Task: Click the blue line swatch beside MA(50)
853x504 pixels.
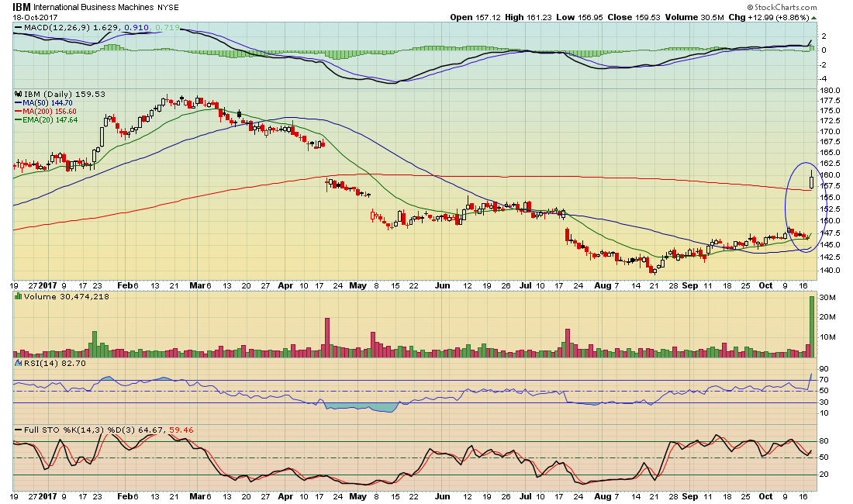Action: [19, 103]
